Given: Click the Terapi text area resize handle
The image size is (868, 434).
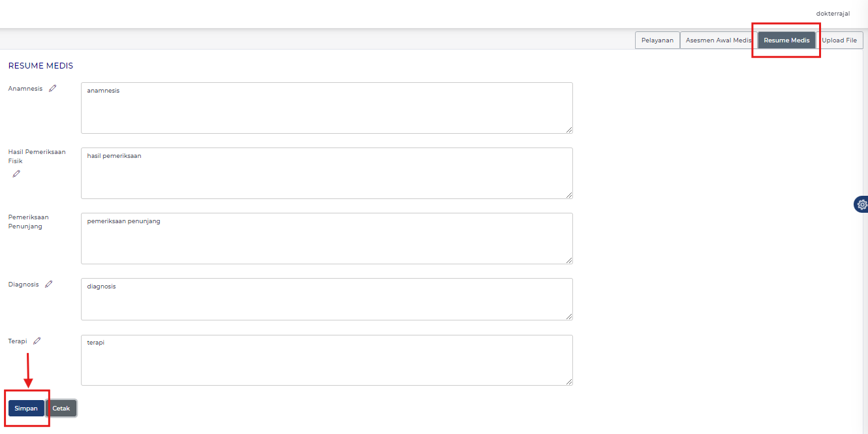Looking at the screenshot, I should tap(569, 382).
